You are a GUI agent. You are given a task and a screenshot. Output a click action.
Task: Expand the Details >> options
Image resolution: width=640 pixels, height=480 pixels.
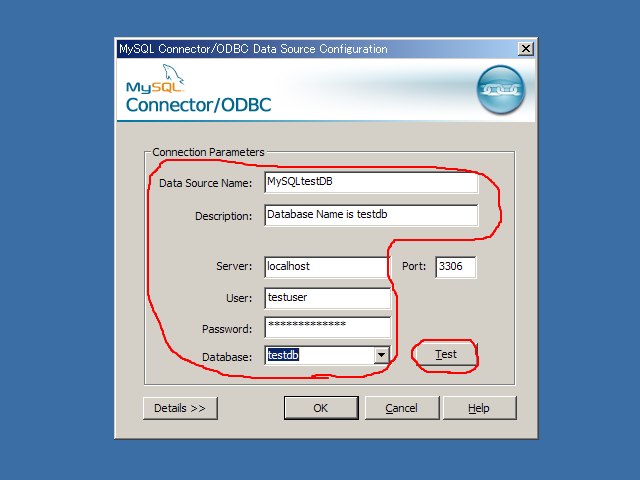180,408
